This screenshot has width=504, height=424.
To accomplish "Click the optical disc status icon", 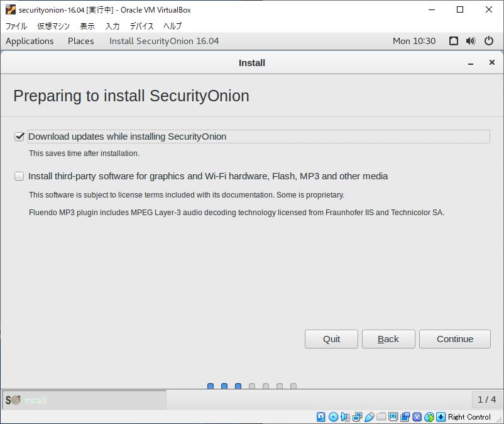I will [x=333, y=417].
